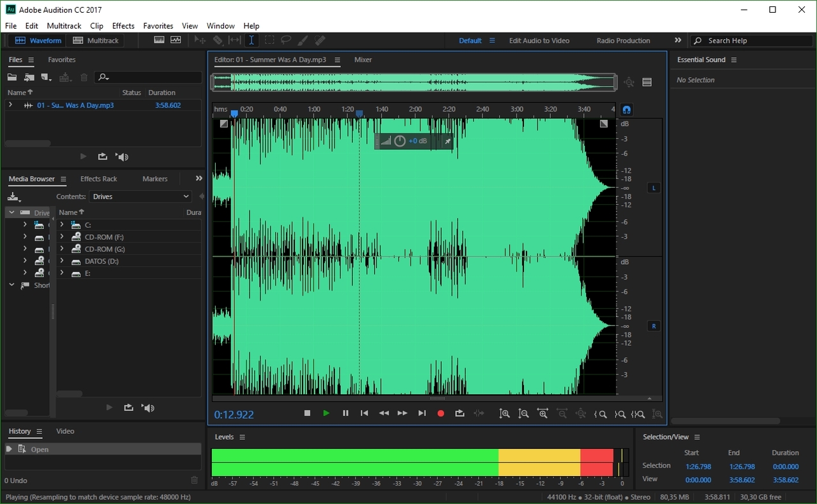The width and height of the screenshot is (817, 504).
Task: Toggle left channel L button
Action: pyautogui.click(x=653, y=188)
